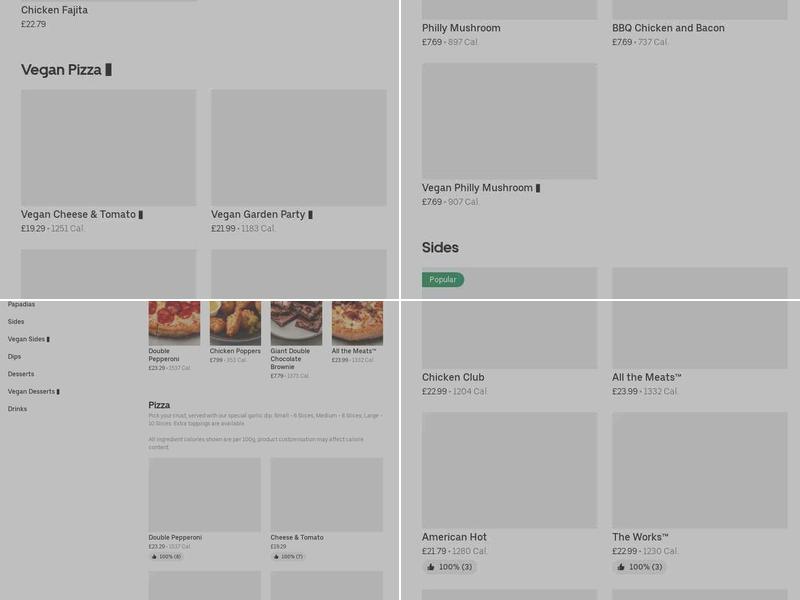Click thumbs-up rating under American Hot
The height and width of the screenshot is (600, 800).
pyautogui.click(x=449, y=567)
